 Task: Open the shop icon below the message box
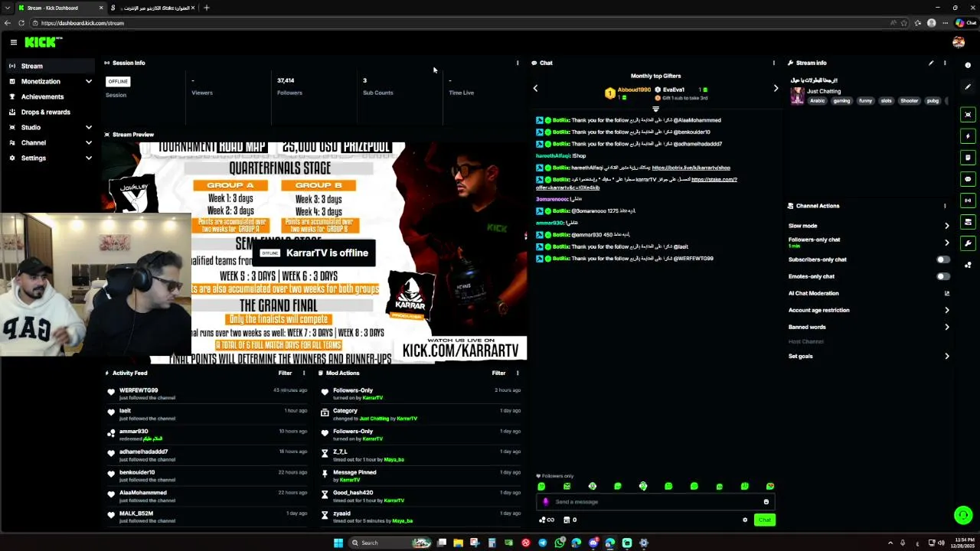(x=570, y=520)
